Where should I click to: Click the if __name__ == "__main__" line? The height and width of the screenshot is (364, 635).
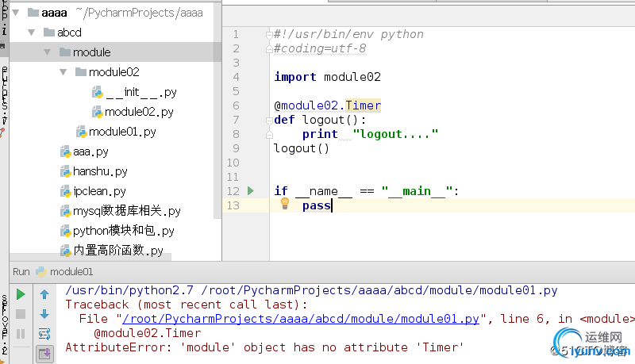point(367,191)
